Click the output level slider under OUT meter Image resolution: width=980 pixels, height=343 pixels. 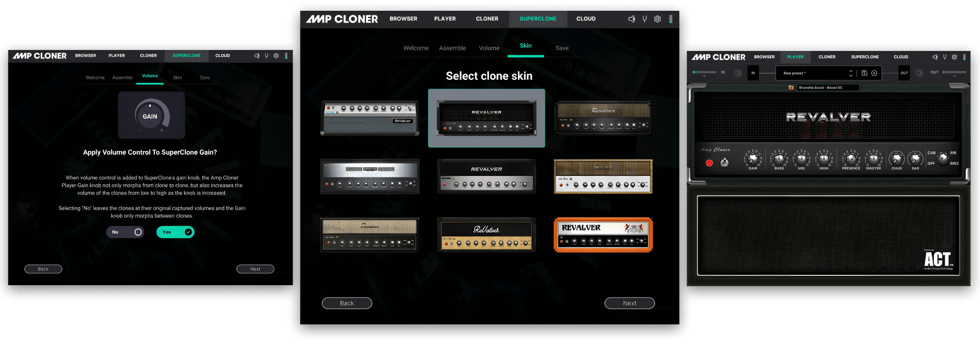(x=955, y=76)
